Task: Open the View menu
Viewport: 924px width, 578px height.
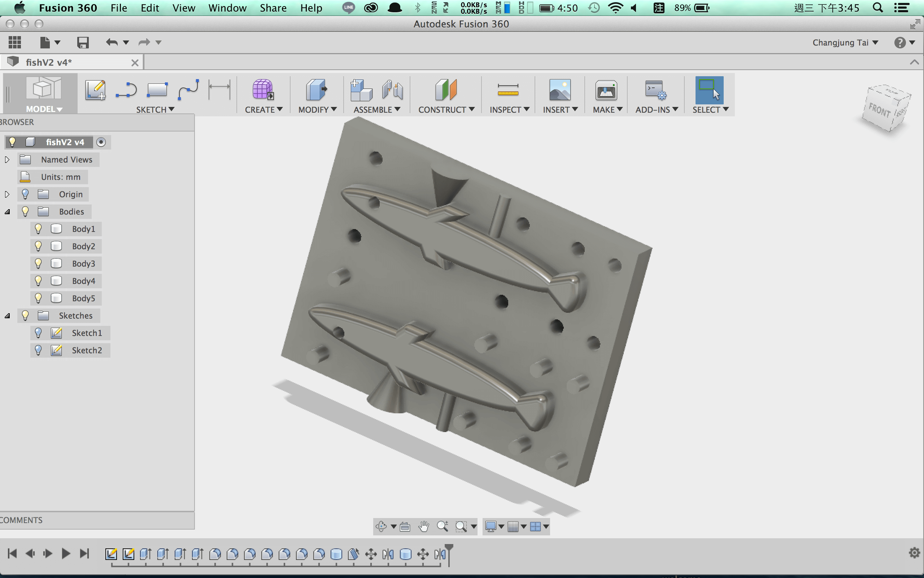Action: point(184,8)
